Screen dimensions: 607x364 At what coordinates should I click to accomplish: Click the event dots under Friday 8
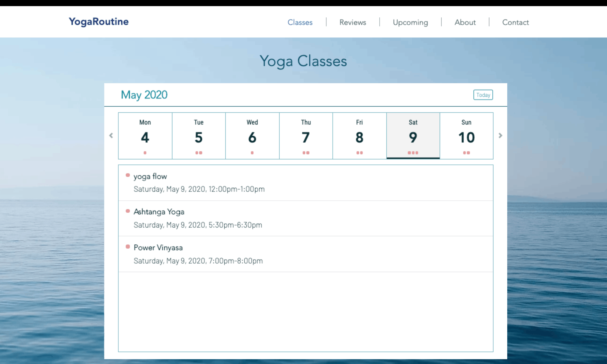(x=359, y=153)
